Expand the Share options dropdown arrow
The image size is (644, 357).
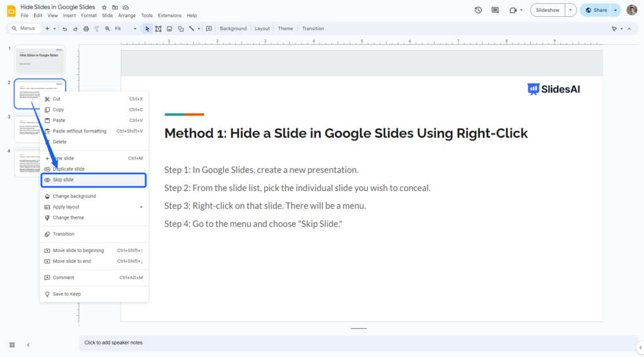pos(614,10)
